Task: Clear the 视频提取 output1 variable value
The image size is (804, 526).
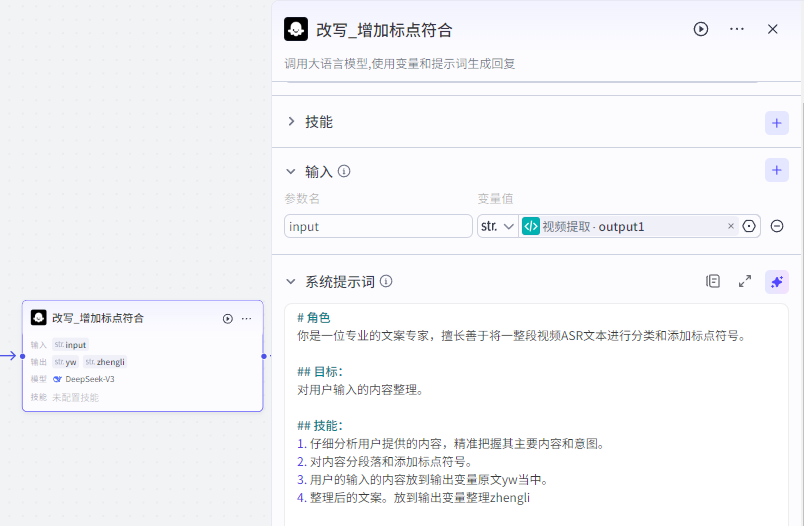Action: (731, 226)
